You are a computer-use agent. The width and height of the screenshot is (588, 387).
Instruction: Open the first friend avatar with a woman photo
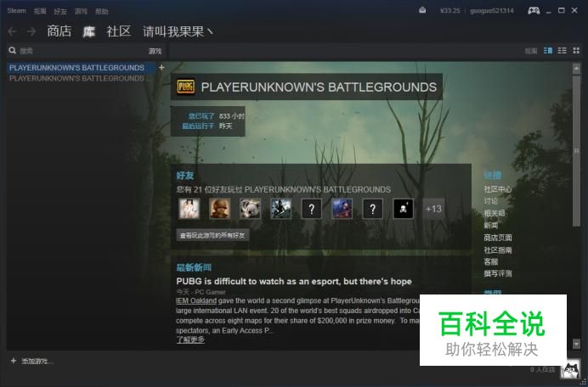pyautogui.click(x=189, y=209)
